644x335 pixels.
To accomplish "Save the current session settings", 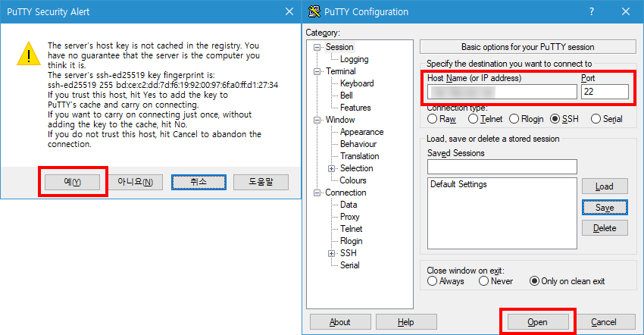I will tap(605, 207).
